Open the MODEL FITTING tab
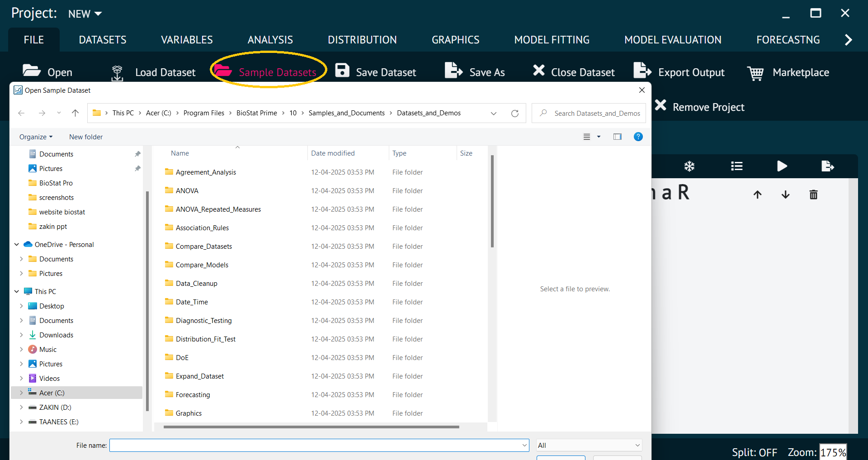 tap(552, 40)
